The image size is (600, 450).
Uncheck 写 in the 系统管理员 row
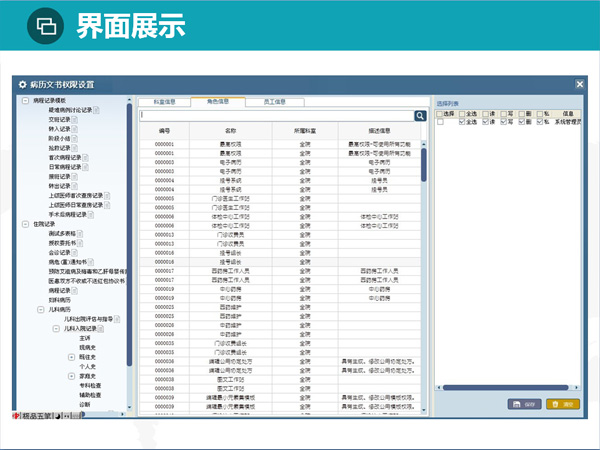click(504, 122)
